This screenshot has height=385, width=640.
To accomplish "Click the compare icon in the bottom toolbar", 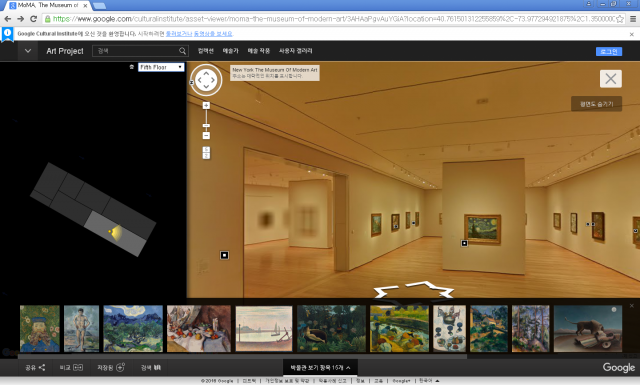I will click(x=78, y=368).
